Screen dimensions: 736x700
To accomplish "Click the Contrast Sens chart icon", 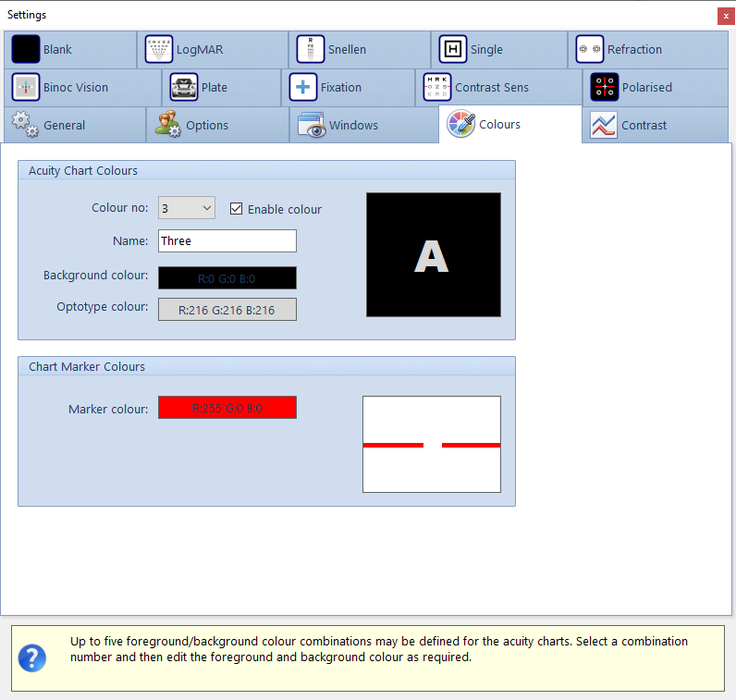I will pyautogui.click(x=437, y=87).
